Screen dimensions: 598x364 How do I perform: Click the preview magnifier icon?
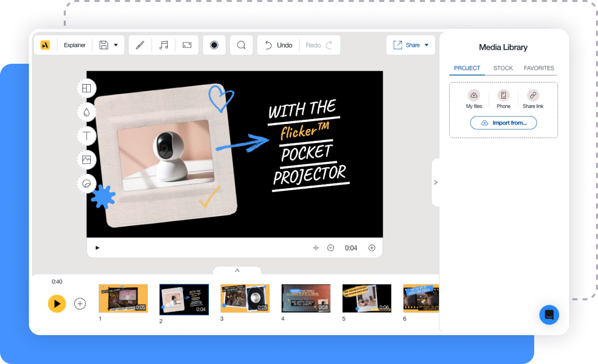[x=241, y=45]
